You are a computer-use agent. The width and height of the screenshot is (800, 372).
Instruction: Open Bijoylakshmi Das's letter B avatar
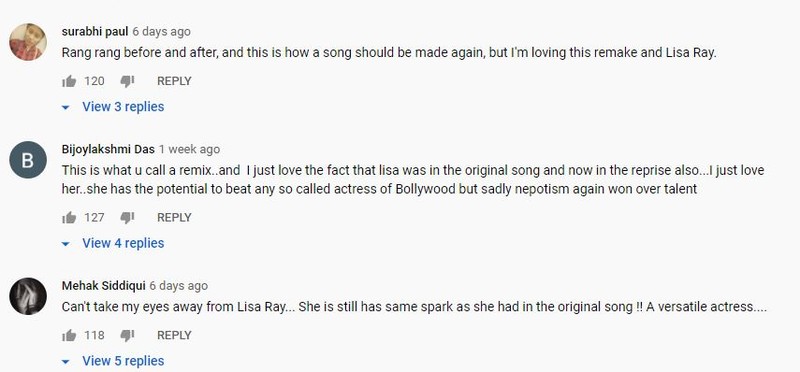28,160
